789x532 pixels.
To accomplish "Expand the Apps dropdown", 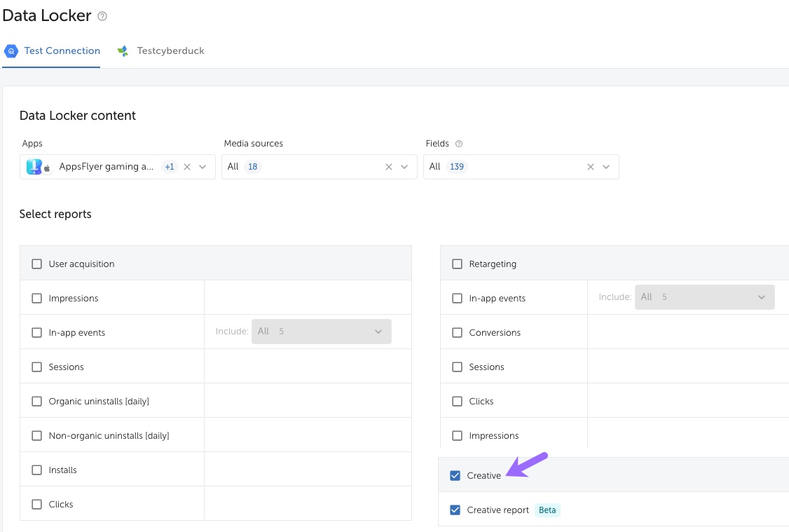I will 203,167.
